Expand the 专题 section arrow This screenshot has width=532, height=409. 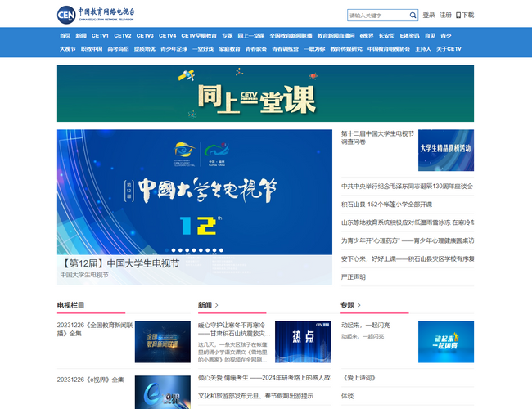tap(359, 305)
